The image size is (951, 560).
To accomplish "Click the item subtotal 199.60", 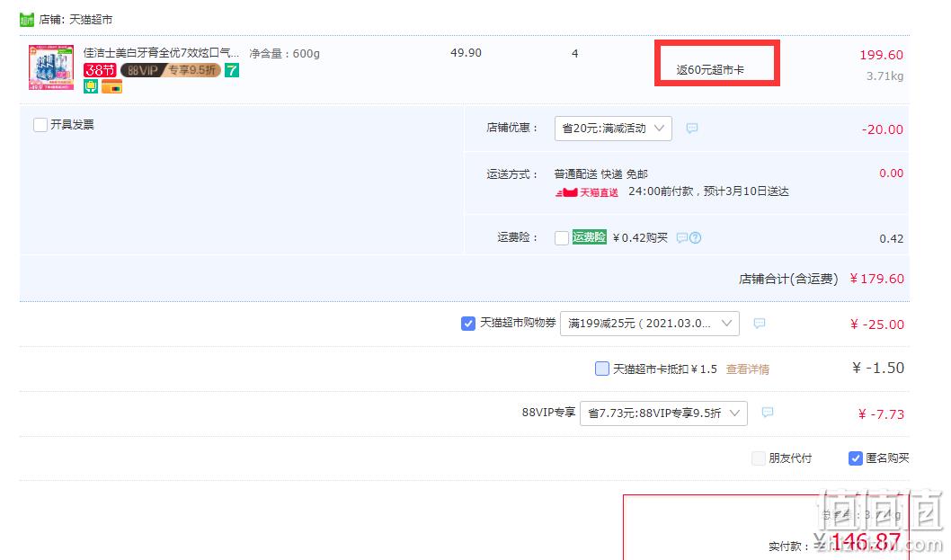I will pyautogui.click(x=881, y=55).
